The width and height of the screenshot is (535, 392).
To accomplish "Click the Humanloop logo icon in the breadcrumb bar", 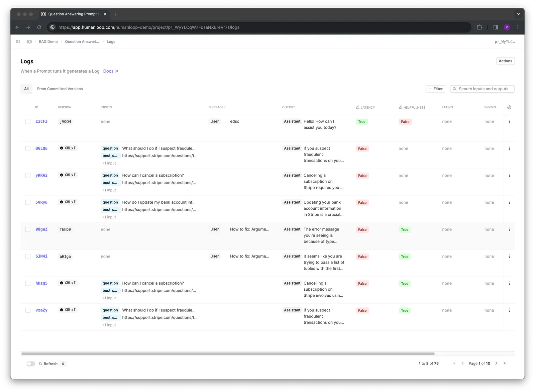I will [29, 42].
